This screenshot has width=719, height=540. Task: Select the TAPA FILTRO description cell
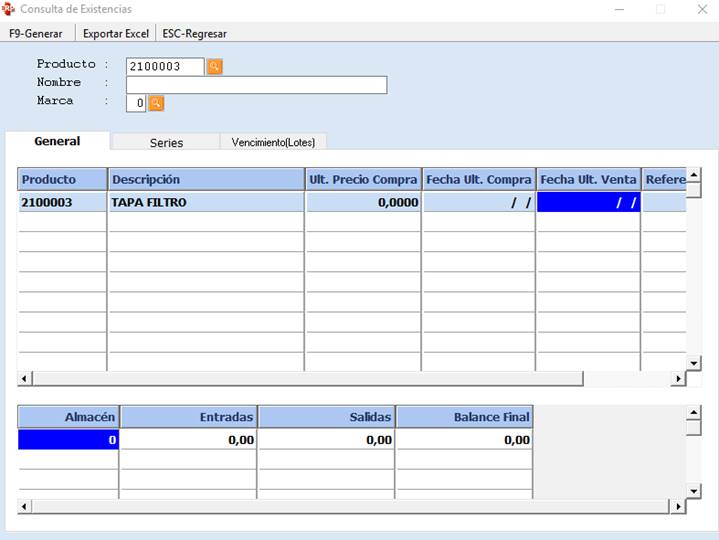pyautogui.click(x=206, y=202)
